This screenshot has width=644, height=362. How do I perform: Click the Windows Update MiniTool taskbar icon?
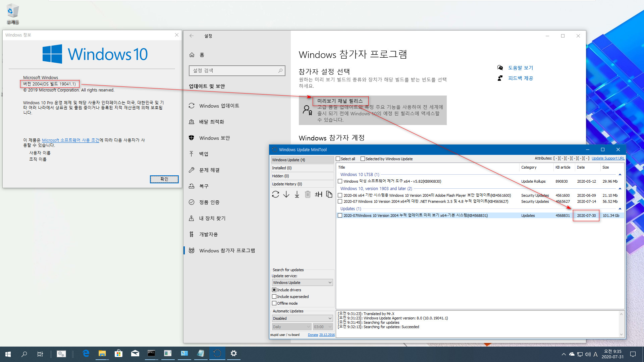(x=217, y=354)
